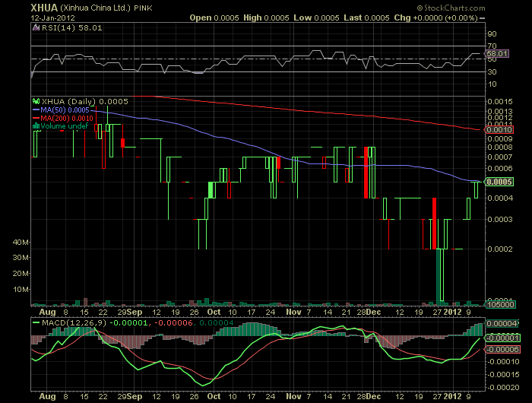Click the -0.00006 signal line value box
This screenshot has width=532, height=403.
502,349
